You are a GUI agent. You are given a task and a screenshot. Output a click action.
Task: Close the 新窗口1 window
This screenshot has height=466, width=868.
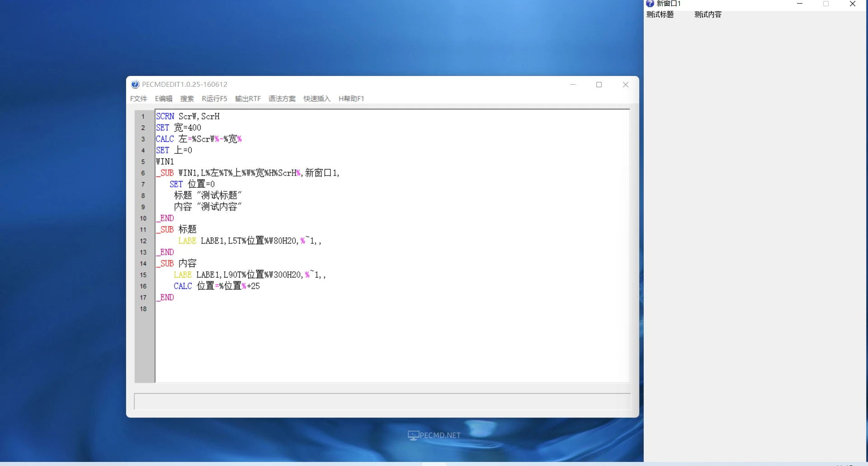coord(853,4)
